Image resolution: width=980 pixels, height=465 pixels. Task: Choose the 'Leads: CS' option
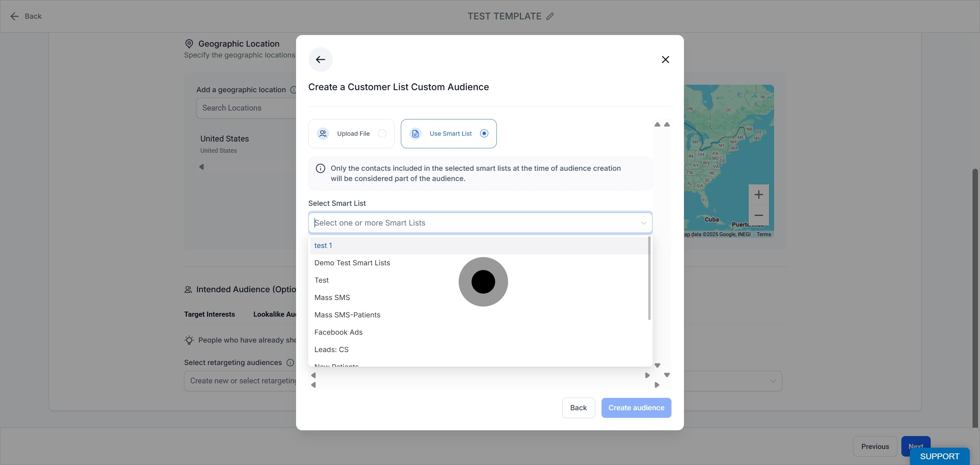(x=479, y=349)
